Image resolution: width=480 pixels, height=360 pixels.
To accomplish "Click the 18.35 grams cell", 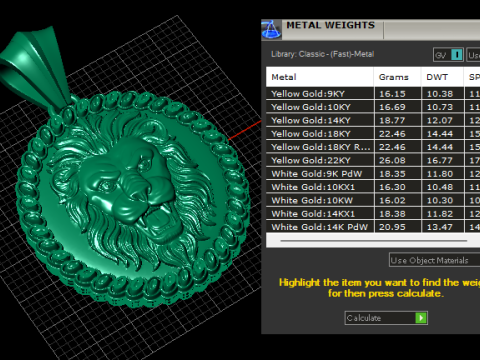I will (x=397, y=174).
